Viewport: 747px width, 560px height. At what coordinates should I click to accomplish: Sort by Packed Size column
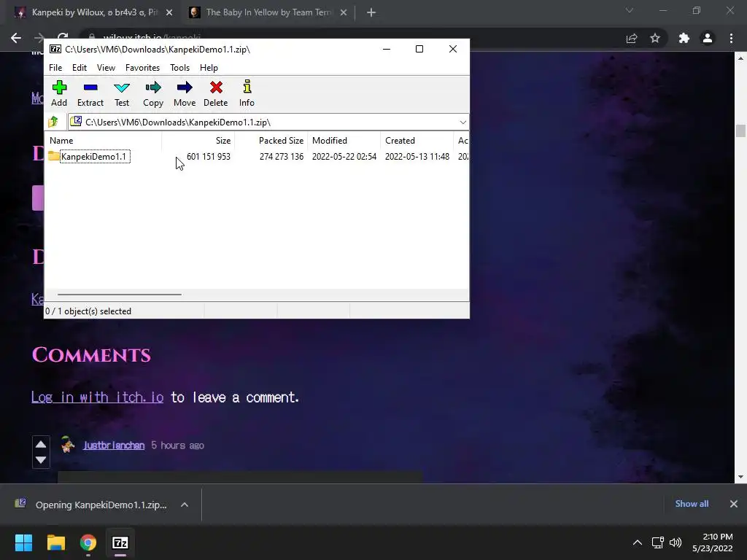pyautogui.click(x=271, y=141)
